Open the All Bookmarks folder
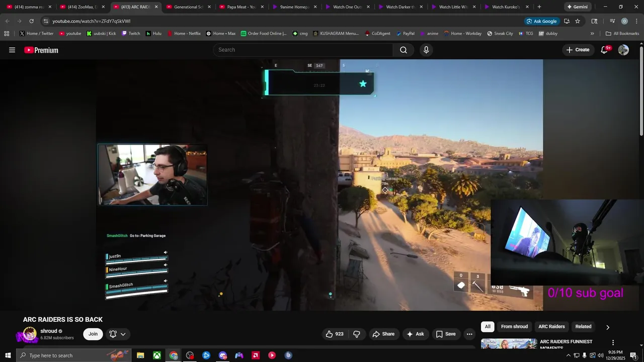The width and height of the screenshot is (644, 362). 622,34
